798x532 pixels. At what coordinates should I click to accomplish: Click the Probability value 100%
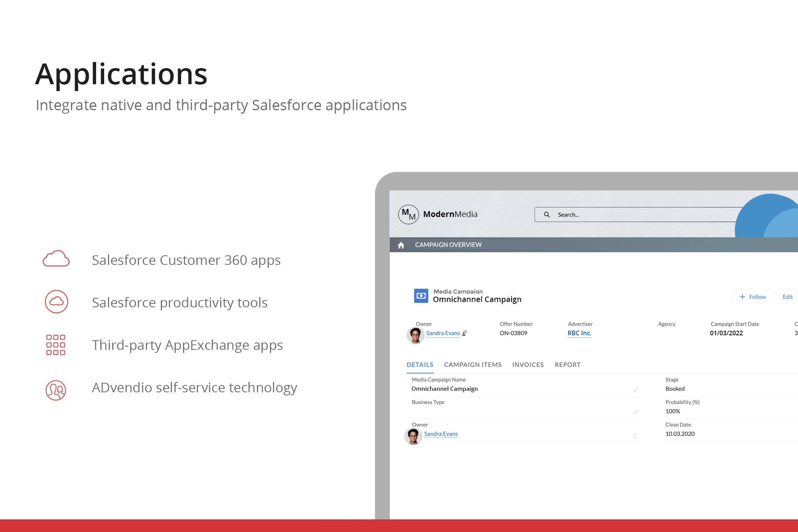(672, 411)
